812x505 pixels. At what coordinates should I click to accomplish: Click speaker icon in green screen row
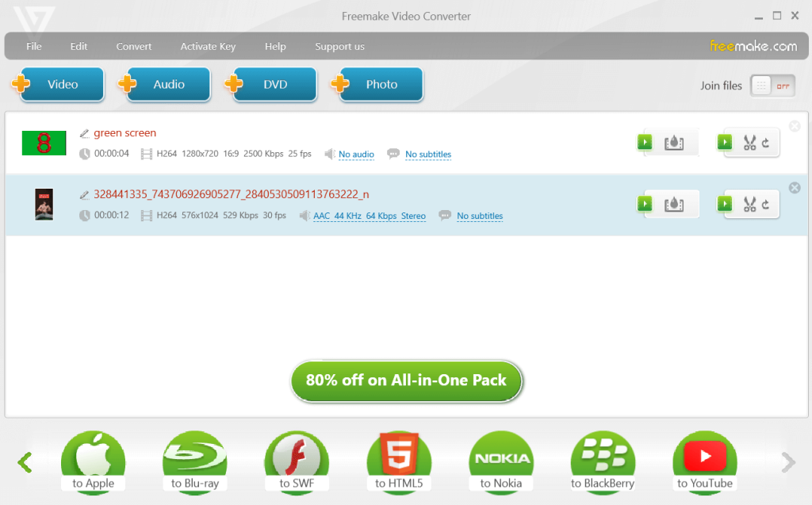point(329,154)
